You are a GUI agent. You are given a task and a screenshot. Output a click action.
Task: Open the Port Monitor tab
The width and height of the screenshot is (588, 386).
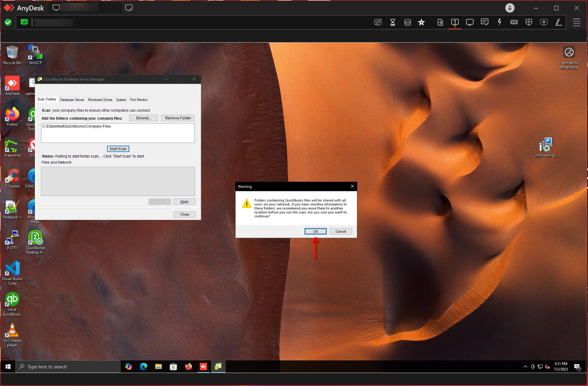pyautogui.click(x=139, y=100)
